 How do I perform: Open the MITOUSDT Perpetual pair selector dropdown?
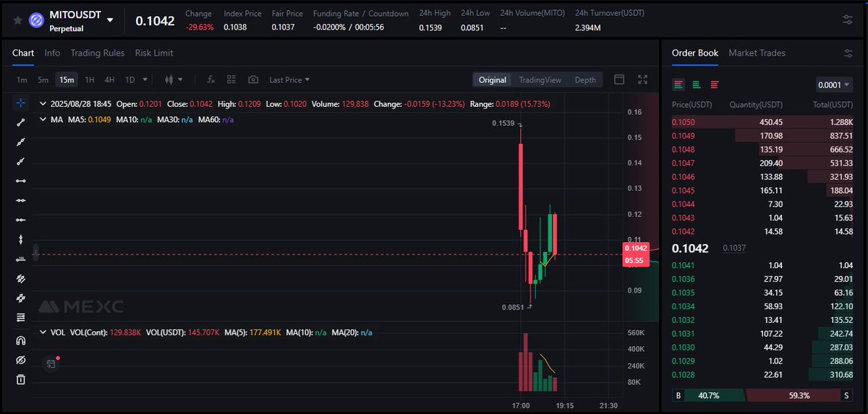point(110,20)
